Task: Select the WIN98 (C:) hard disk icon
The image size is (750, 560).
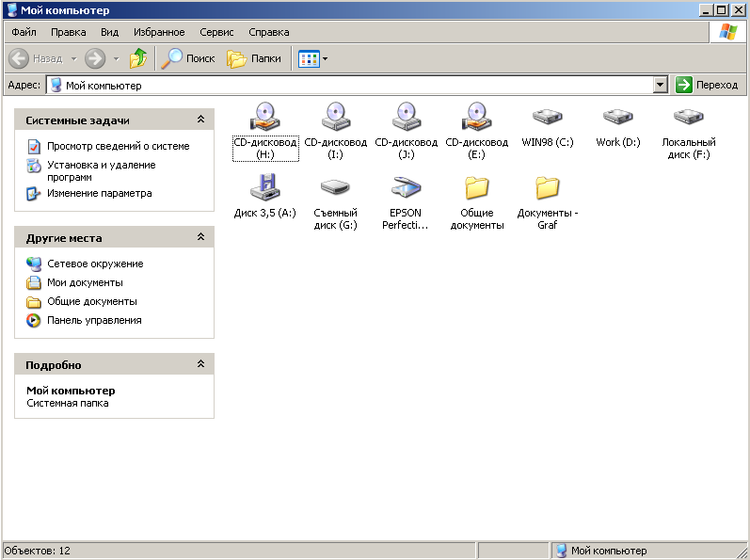Action: point(547,116)
